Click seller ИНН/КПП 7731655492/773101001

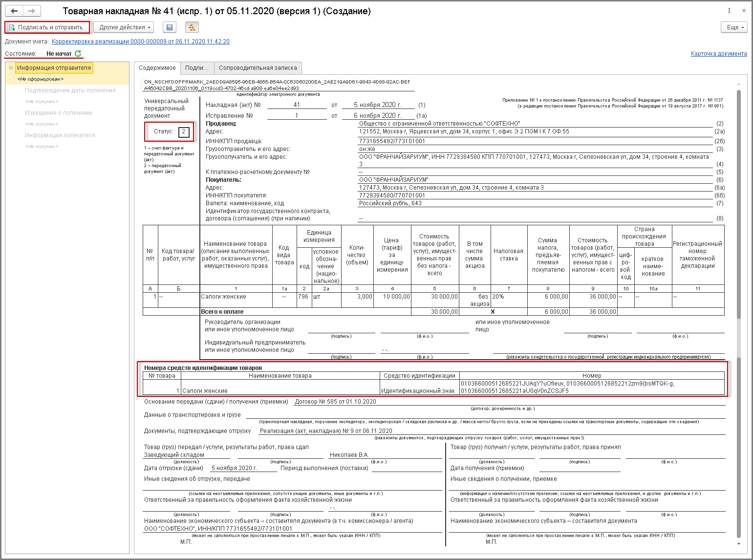(392, 141)
